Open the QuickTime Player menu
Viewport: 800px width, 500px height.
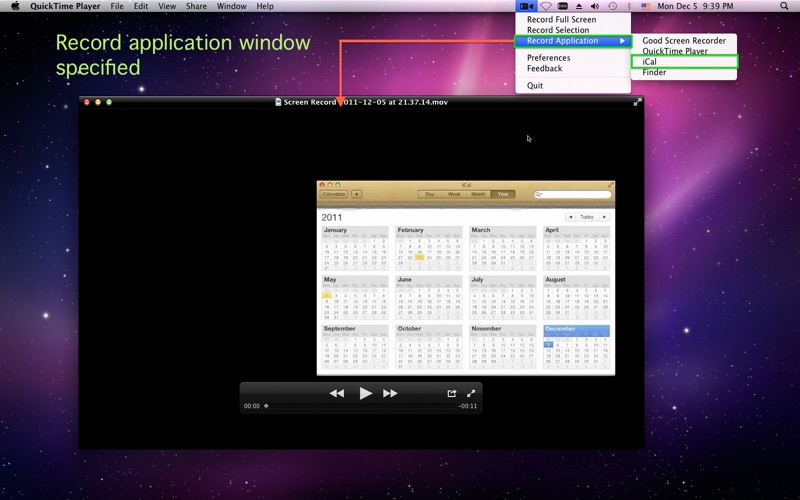point(66,6)
